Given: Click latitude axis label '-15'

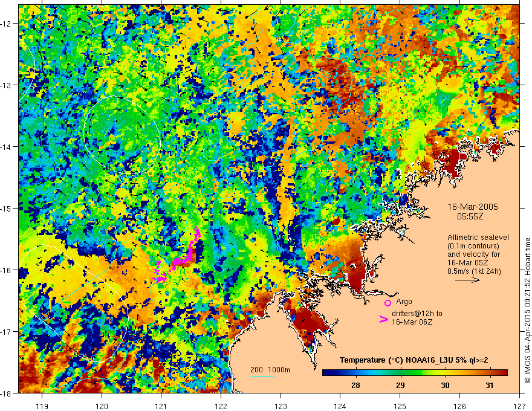Looking at the screenshot, I should tap(6, 209).
